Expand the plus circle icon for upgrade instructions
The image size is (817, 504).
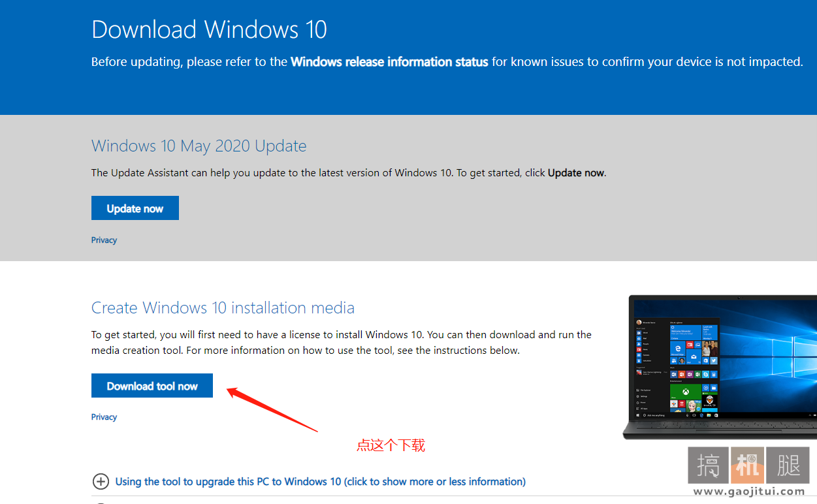[101, 482]
